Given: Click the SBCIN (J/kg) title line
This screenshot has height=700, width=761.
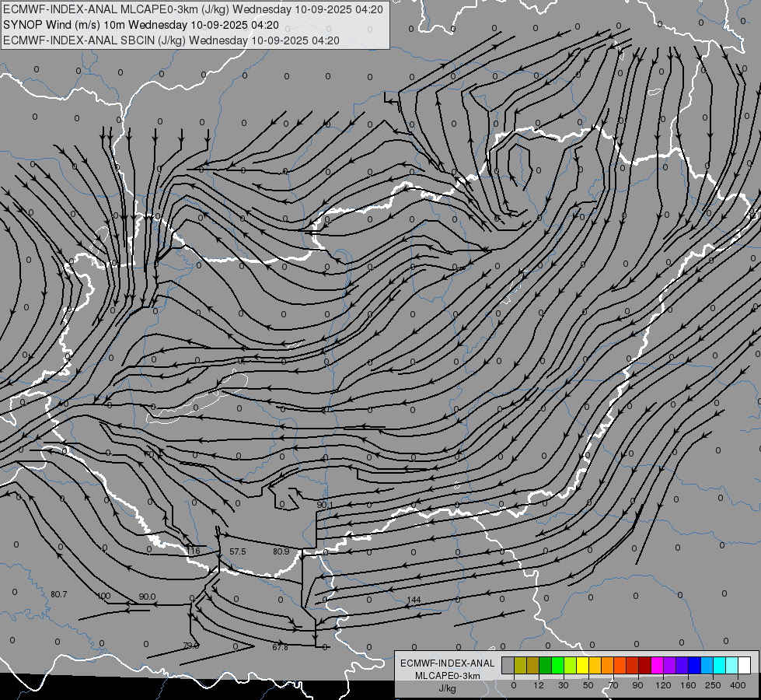Looking at the screenshot, I should tap(171, 40).
